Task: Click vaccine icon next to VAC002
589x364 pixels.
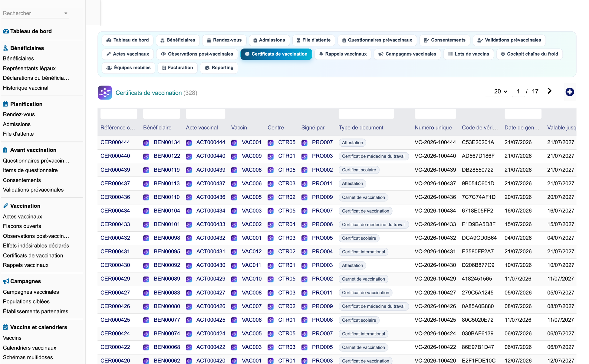Action: [234, 225]
